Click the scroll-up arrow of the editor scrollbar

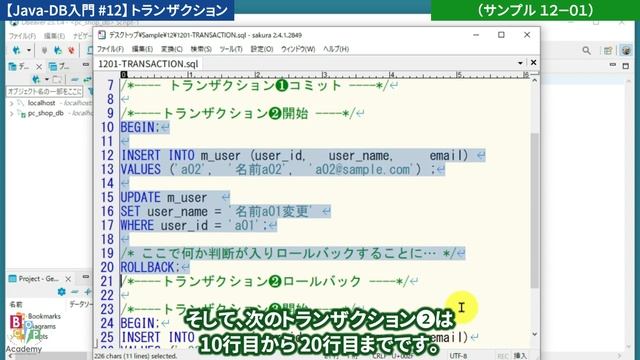(534, 81)
